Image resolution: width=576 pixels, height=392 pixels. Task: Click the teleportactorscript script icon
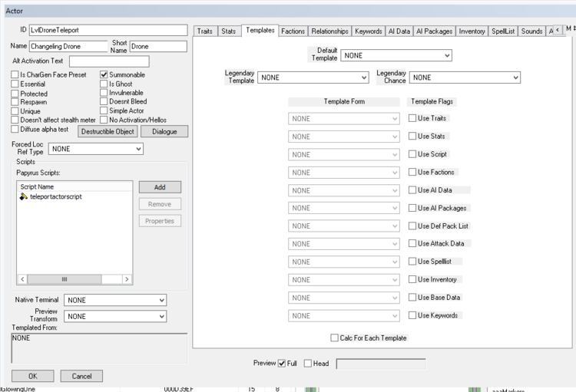[24, 196]
